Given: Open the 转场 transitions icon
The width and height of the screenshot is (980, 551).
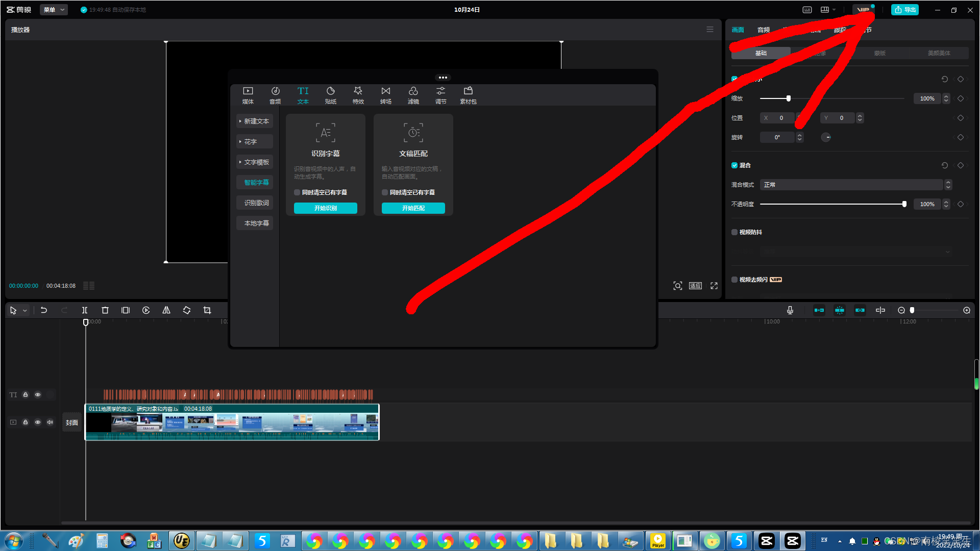Looking at the screenshot, I should click(x=385, y=94).
